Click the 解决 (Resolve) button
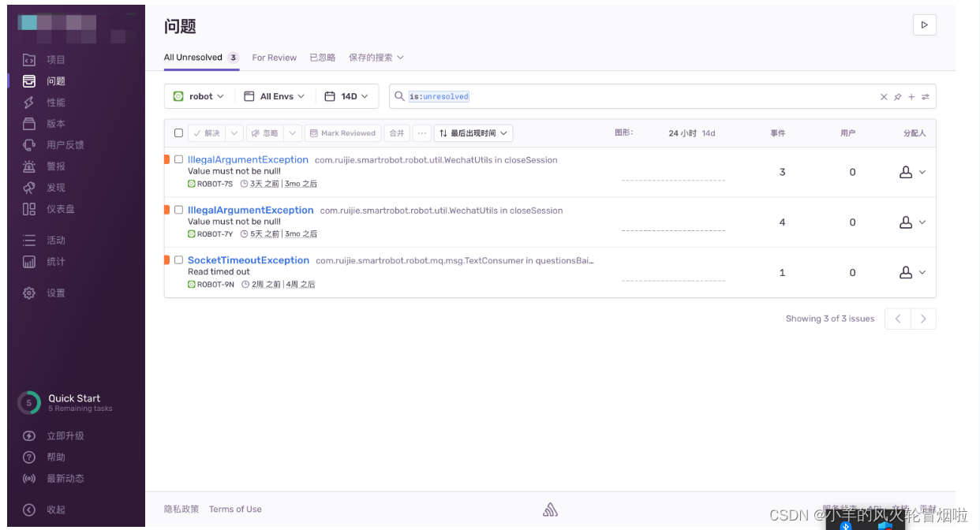 207,133
